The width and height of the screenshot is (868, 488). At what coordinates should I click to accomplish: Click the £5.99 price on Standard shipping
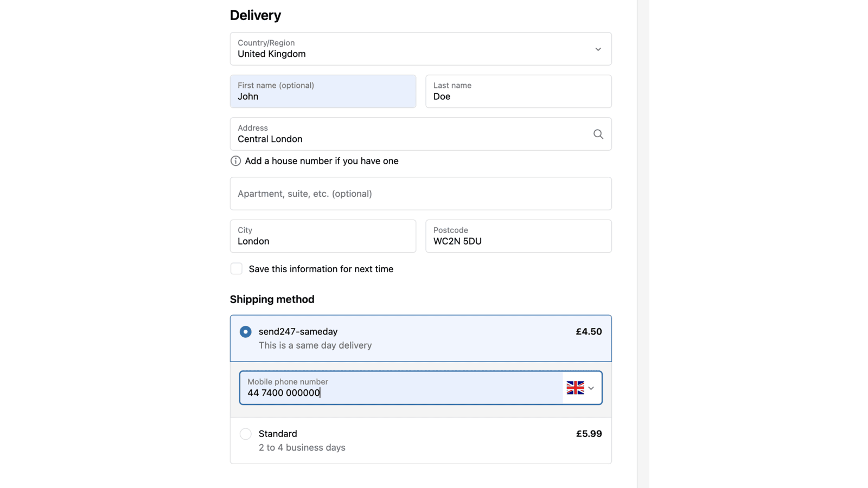589,434
